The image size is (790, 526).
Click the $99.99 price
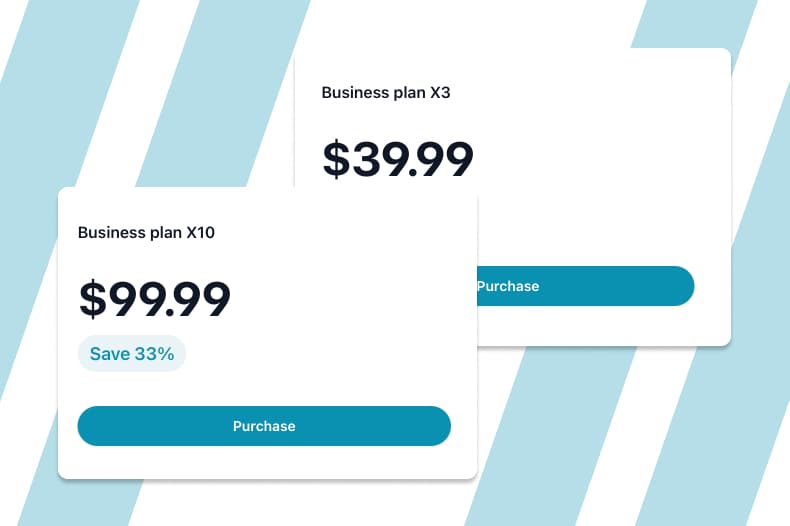(x=155, y=298)
